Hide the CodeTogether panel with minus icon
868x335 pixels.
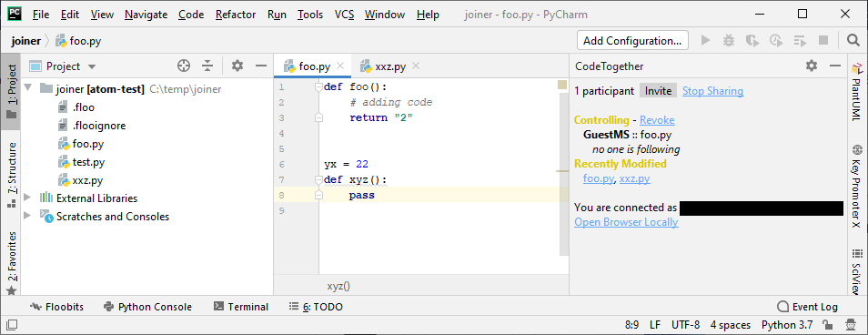click(x=835, y=66)
